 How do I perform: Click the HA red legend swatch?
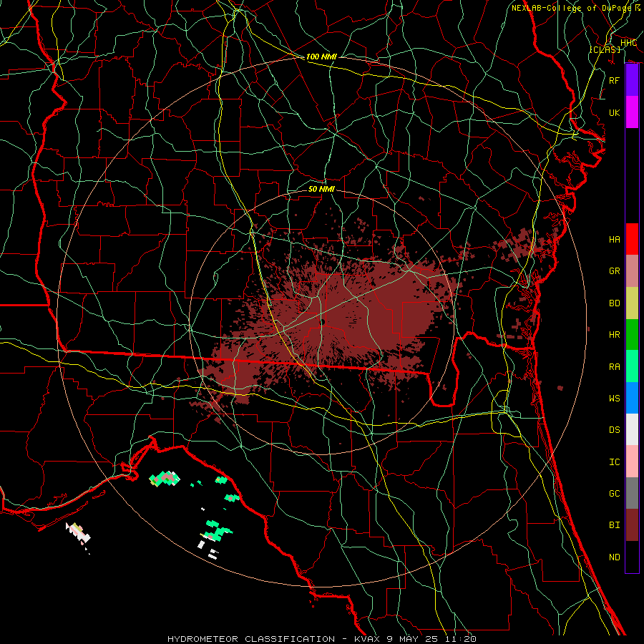click(632, 239)
